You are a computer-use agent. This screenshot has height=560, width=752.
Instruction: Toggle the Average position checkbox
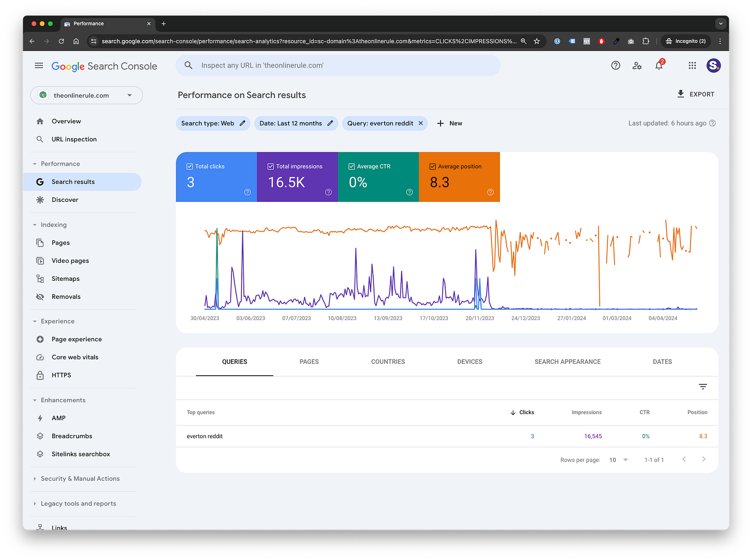(433, 167)
